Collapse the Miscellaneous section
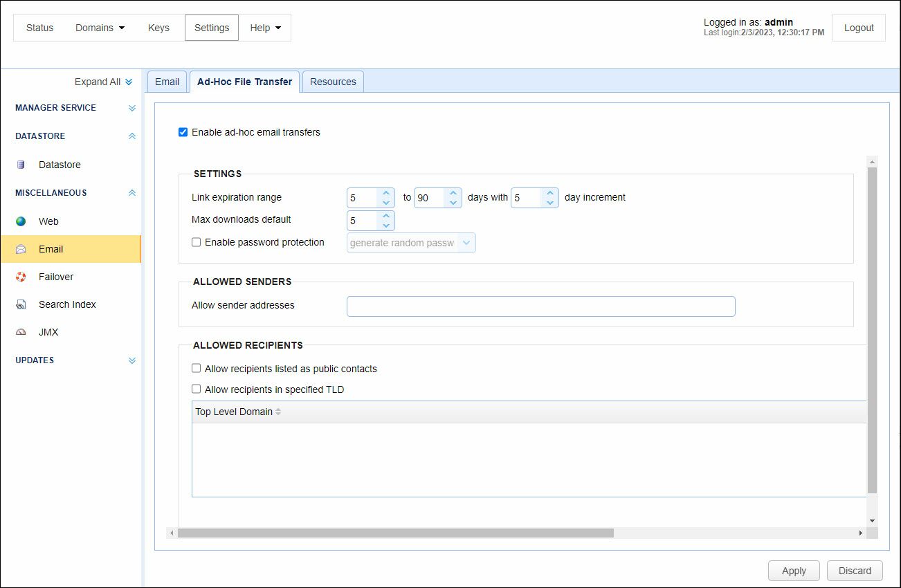Image resolution: width=901 pixels, height=588 pixels. click(132, 193)
